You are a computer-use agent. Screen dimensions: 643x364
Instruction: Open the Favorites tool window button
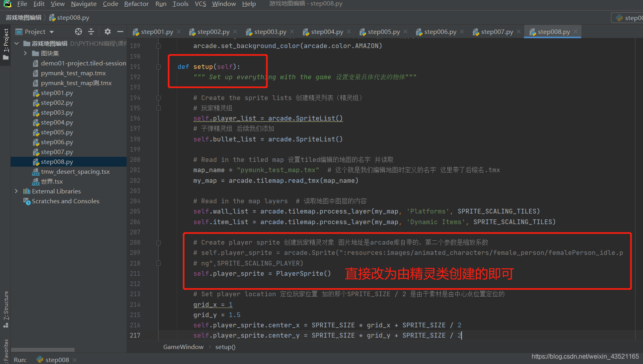(x=6, y=351)
